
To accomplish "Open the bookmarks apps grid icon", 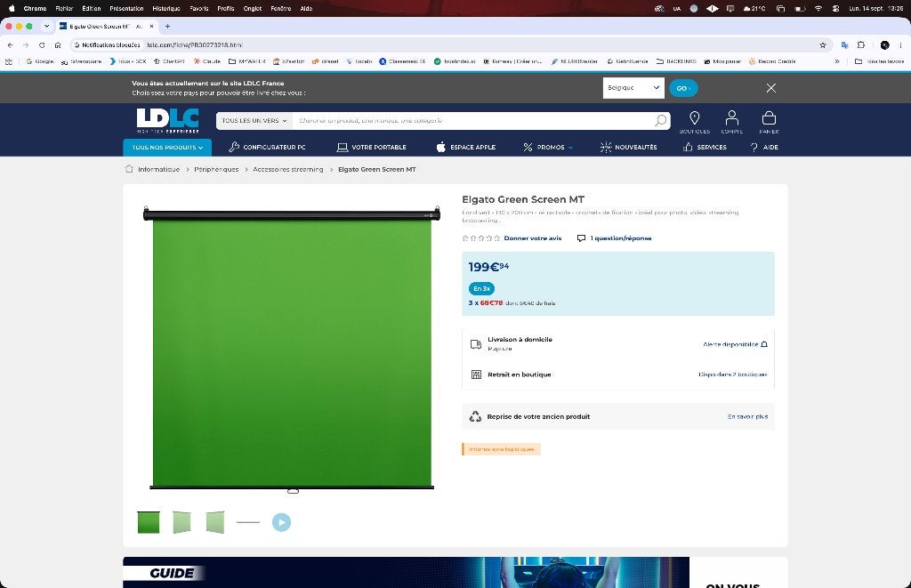I will (9, 61).
